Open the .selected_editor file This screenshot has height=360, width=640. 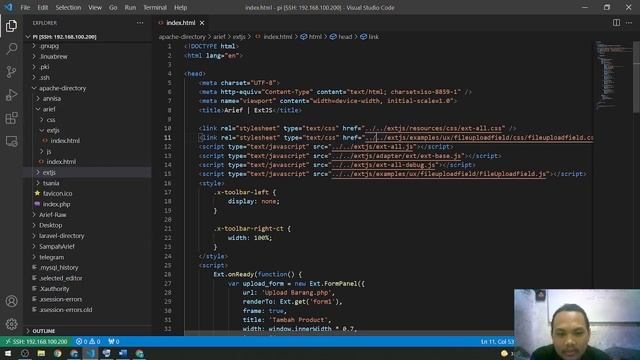pyautogui.click(x=61, y=278)
